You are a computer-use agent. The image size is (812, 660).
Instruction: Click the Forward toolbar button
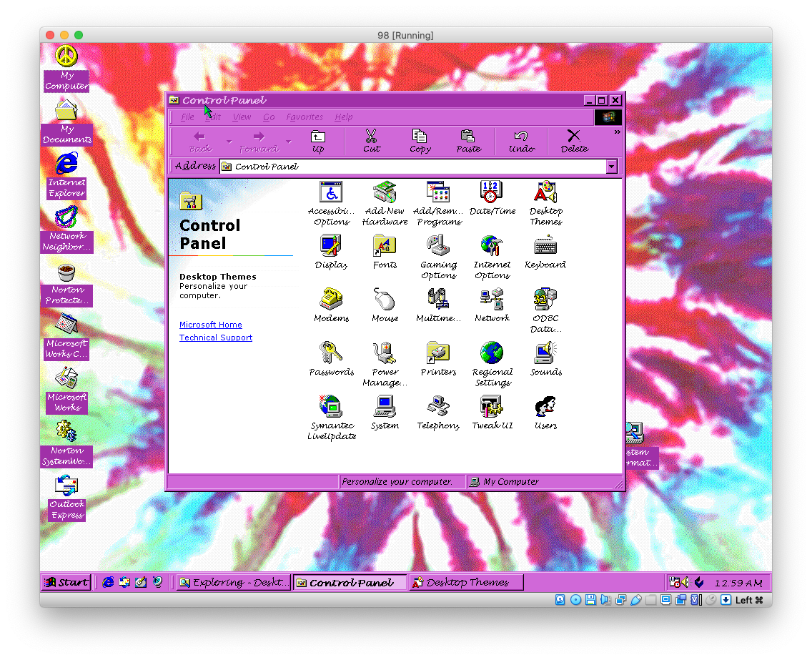[x=259, y=142]
